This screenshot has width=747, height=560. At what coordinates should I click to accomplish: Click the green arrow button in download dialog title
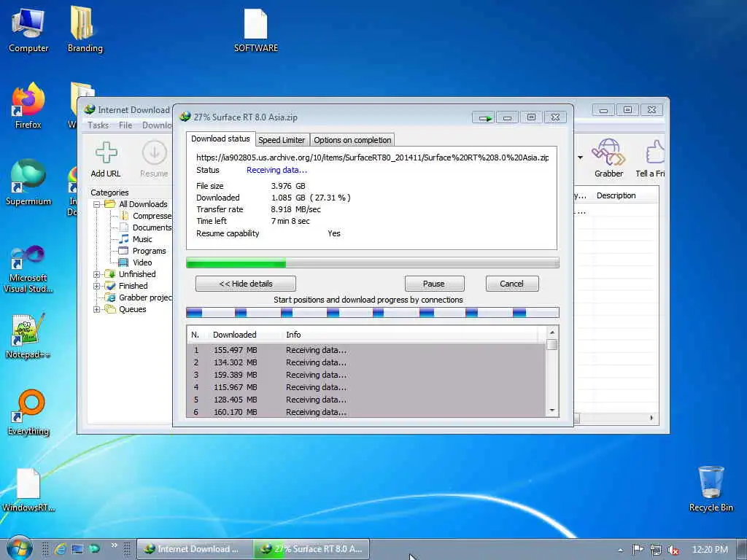click(484, 117)
